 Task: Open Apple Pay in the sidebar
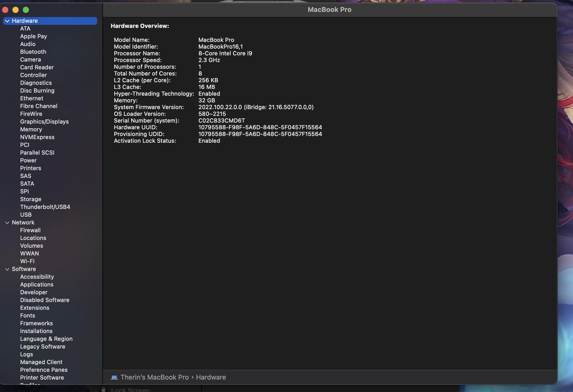pos(33,36)
